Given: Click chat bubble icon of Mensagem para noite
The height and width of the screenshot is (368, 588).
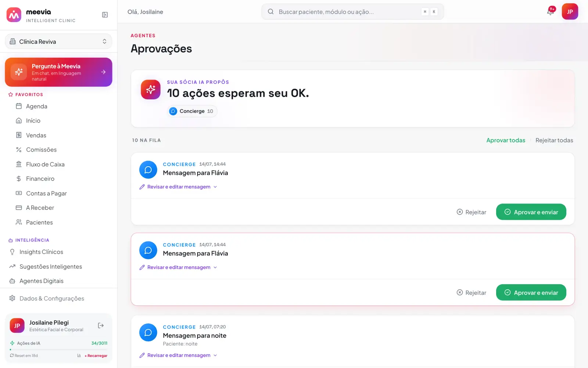Looking at the screenshot, I should [x=148, y=332].
